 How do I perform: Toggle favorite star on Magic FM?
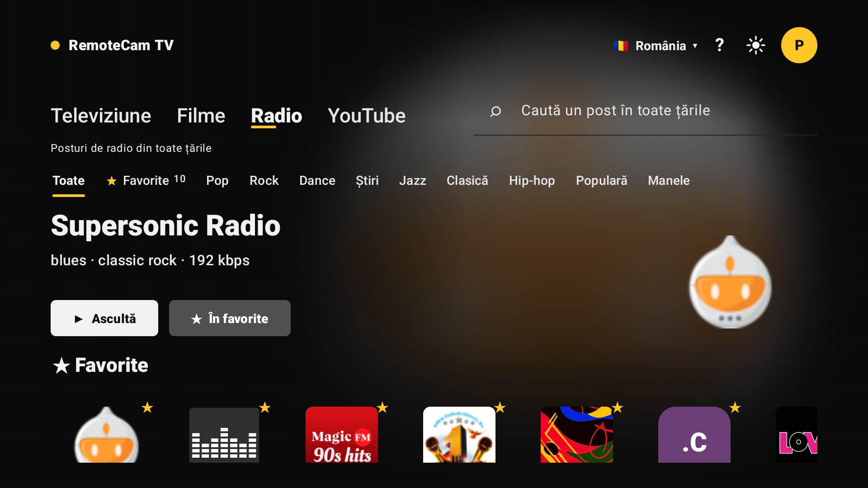tap(382, 408)
